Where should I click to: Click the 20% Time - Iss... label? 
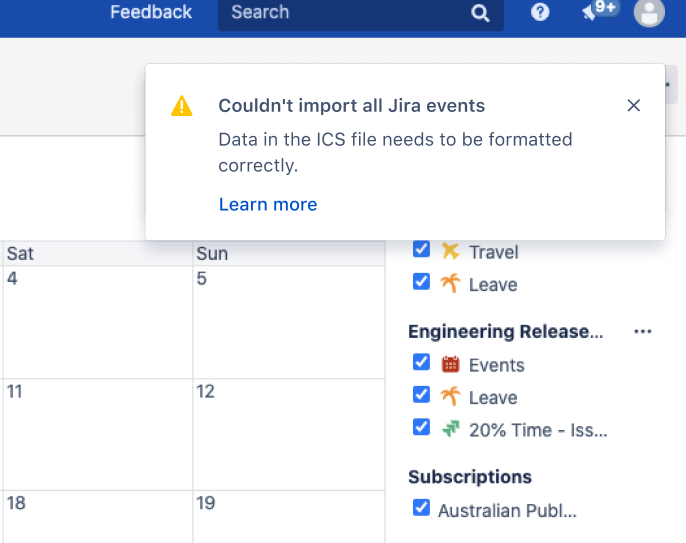click(538, 430)
